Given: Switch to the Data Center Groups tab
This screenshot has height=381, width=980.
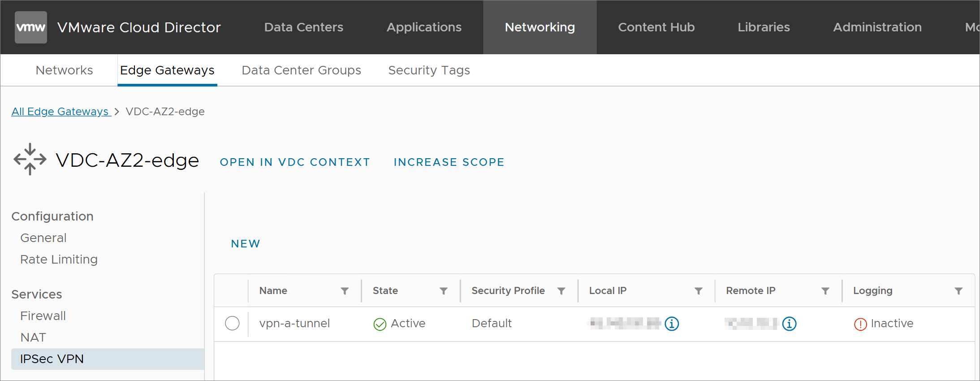Looking at the screenshot, I should point(301,70).
